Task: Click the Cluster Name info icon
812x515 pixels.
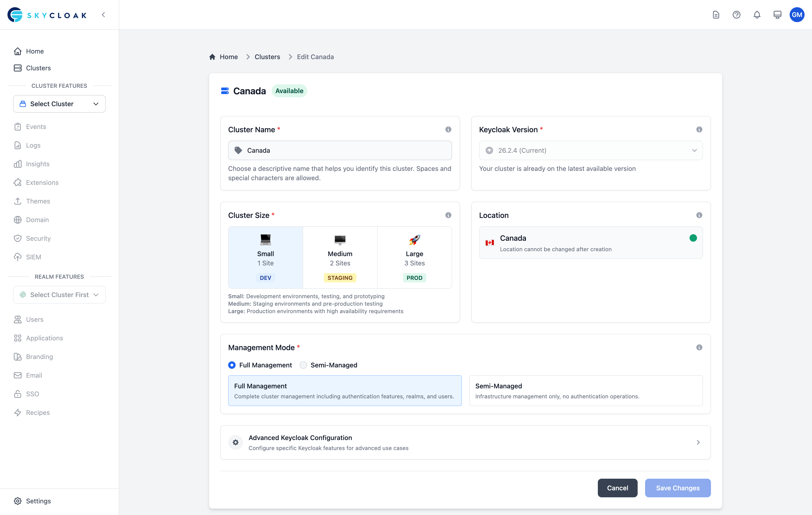Action: (448, 129)
